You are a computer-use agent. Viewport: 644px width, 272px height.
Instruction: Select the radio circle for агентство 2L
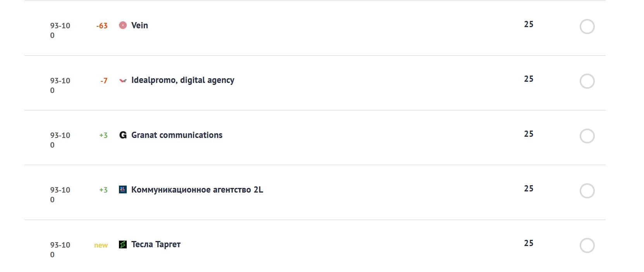click(x=587, y=191)
